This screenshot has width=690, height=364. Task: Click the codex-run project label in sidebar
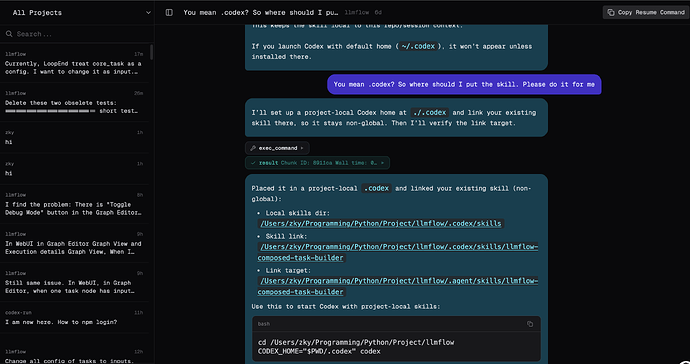click(18, 313)
